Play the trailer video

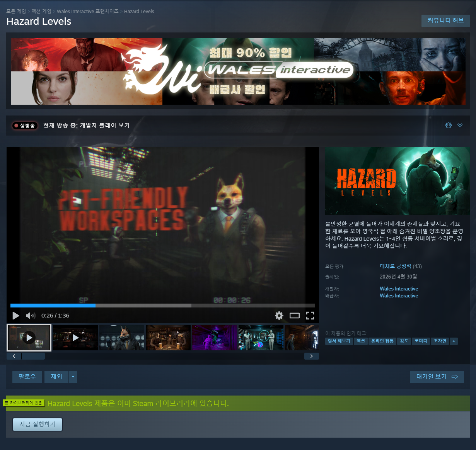pyautogui.click(x=16, y=316)
